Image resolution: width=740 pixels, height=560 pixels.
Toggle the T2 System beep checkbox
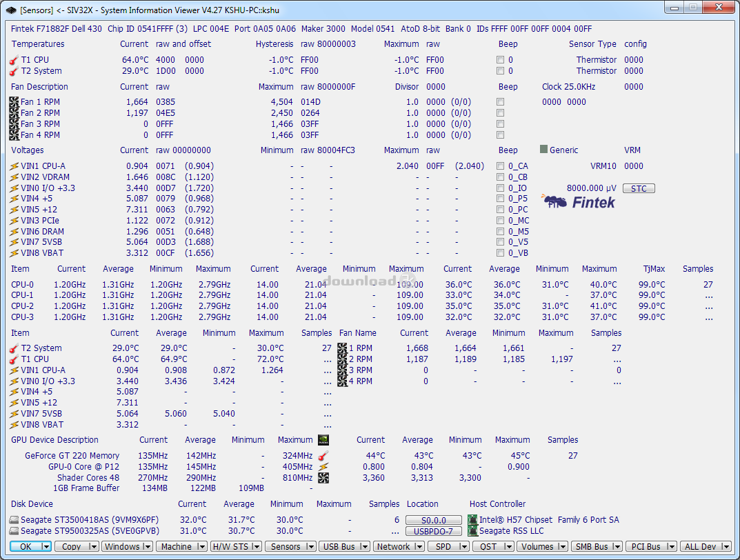[500, 71]
